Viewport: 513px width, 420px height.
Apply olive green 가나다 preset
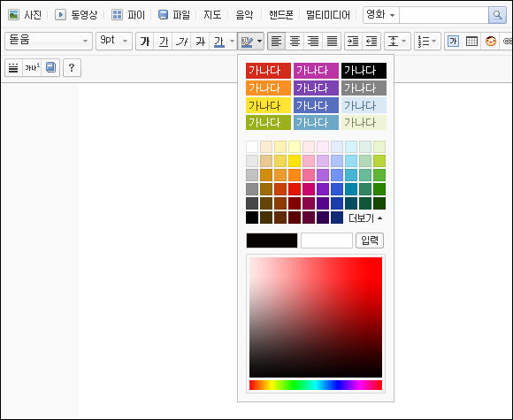point(268,122)
